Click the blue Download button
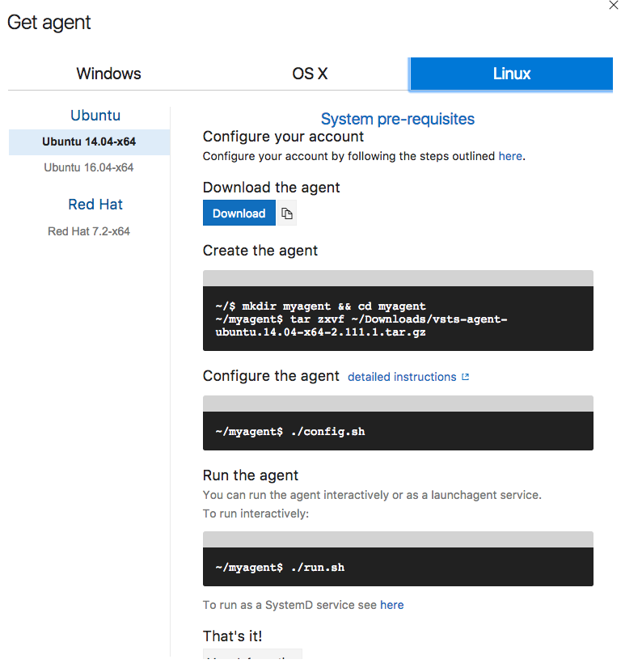 coord(239,213)
